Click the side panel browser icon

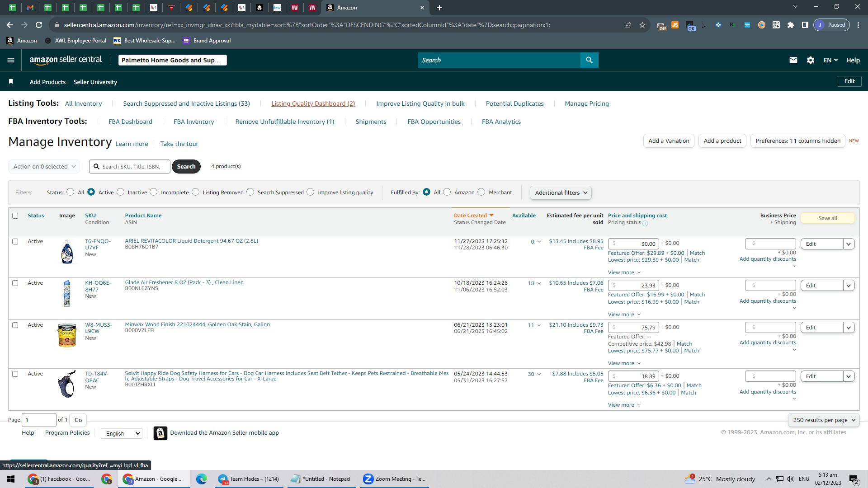point(805,25)
